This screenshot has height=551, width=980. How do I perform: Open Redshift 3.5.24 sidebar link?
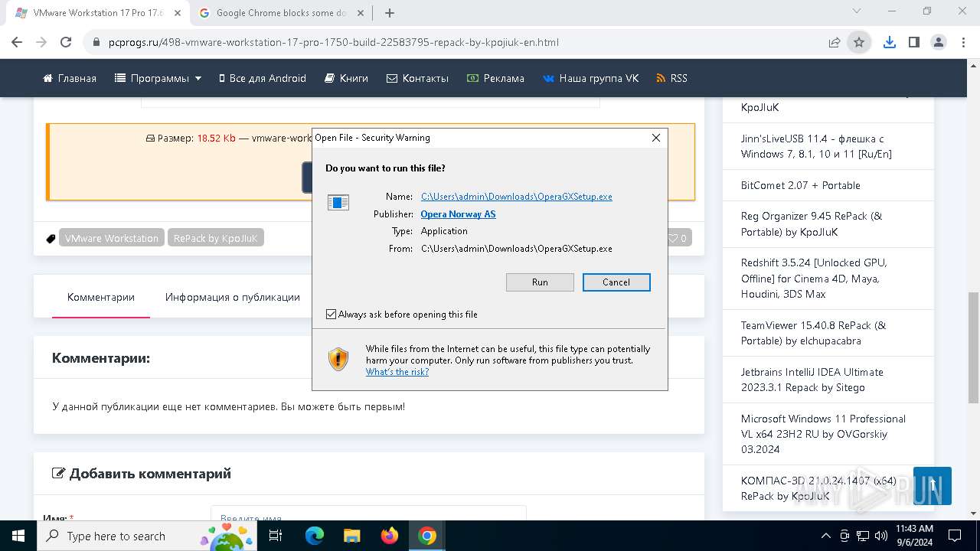(815, 279)
